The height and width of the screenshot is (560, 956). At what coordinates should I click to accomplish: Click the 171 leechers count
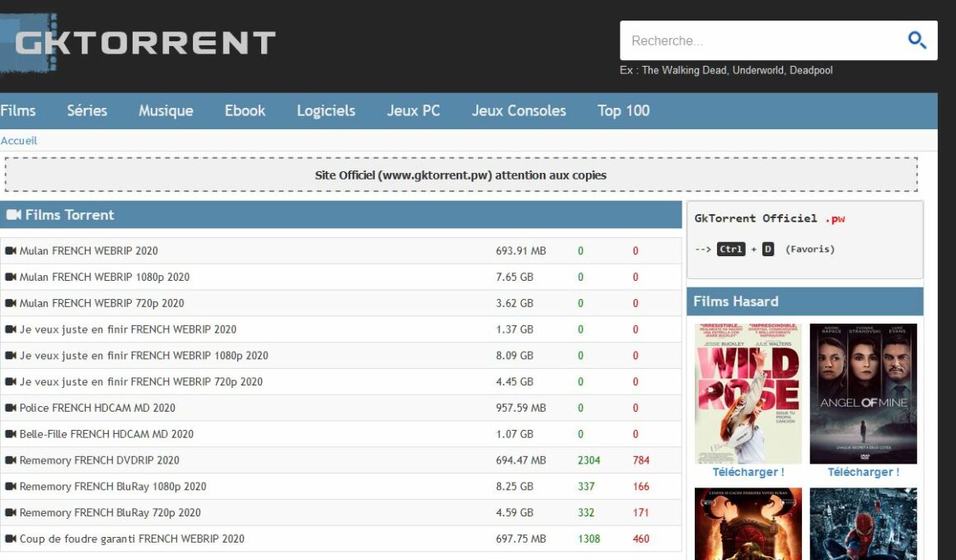[641, 512]
